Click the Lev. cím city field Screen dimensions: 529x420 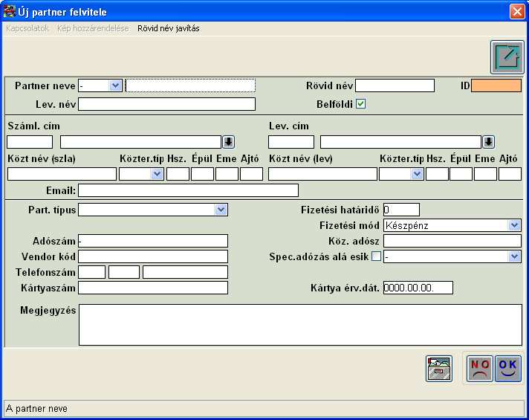click(x=400, y=142)
